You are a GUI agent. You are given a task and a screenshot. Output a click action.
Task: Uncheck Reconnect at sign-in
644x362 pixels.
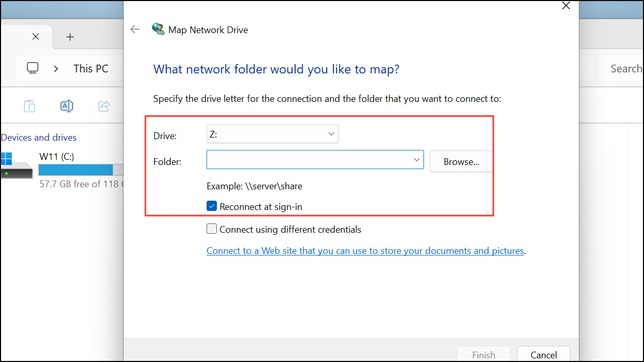pos(212,206)
